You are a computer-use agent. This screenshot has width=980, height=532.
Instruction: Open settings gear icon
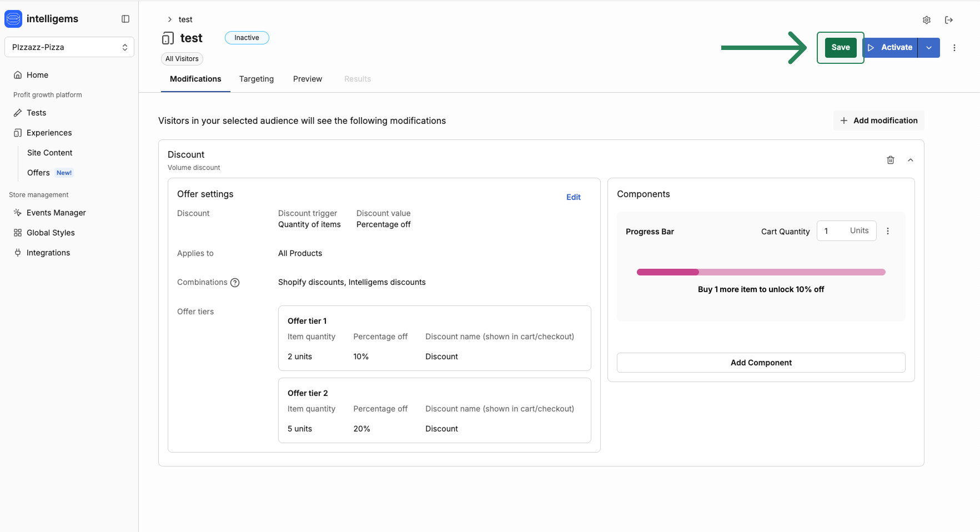[927, 20]
